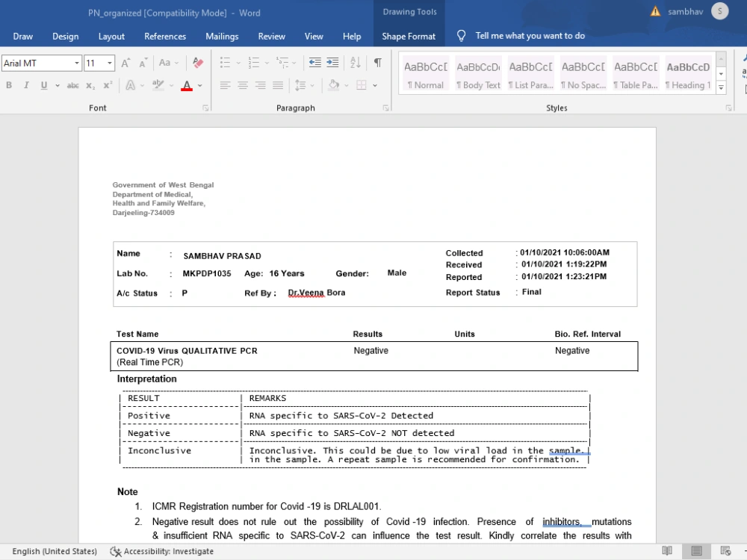The image size is (747, 560).
Task: Click the Tell me what you want to do box
Action: pos(530,36)
